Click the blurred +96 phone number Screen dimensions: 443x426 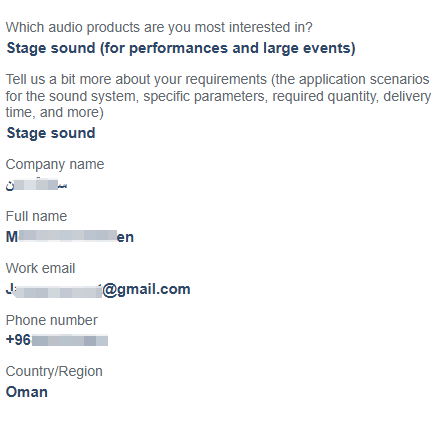(x=57, y=340)
